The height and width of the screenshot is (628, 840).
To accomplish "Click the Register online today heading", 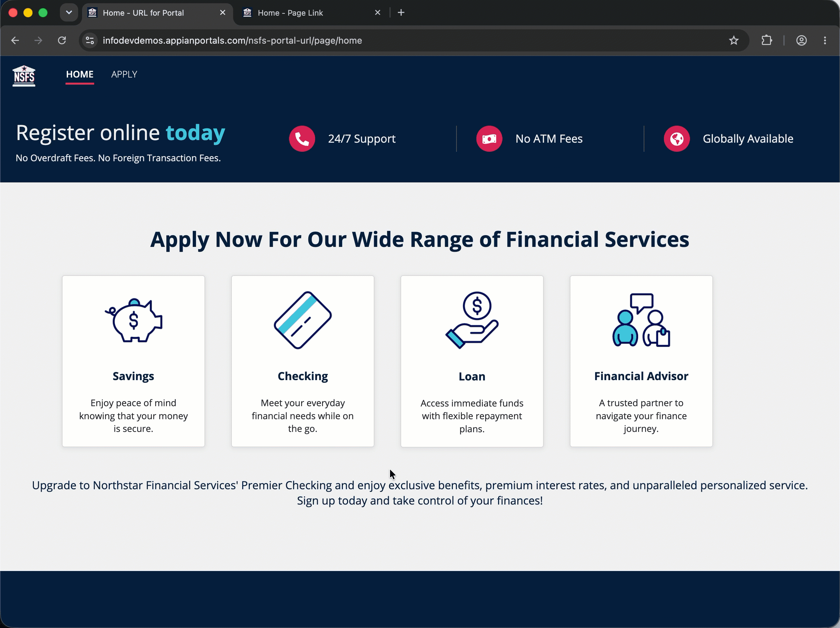I will coord(121,133).
